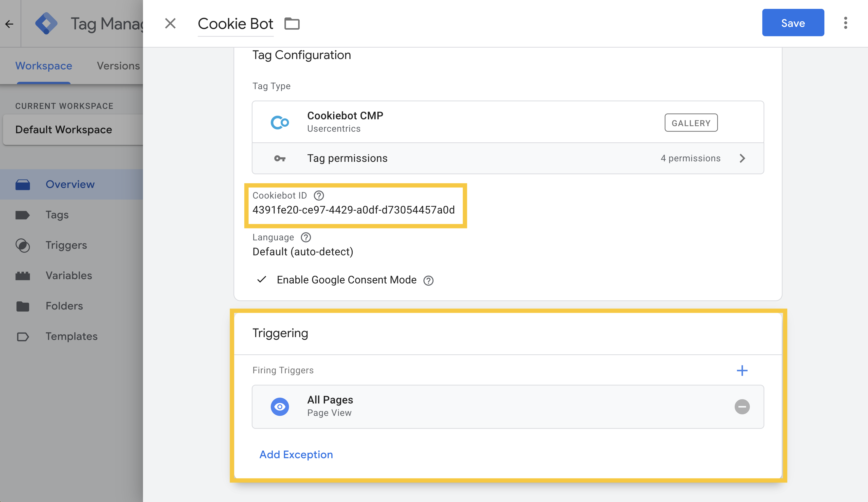Click the Default (auto-detect) language value
The height and width of the screenshot is (502, 868).
[x=303, y=252]
